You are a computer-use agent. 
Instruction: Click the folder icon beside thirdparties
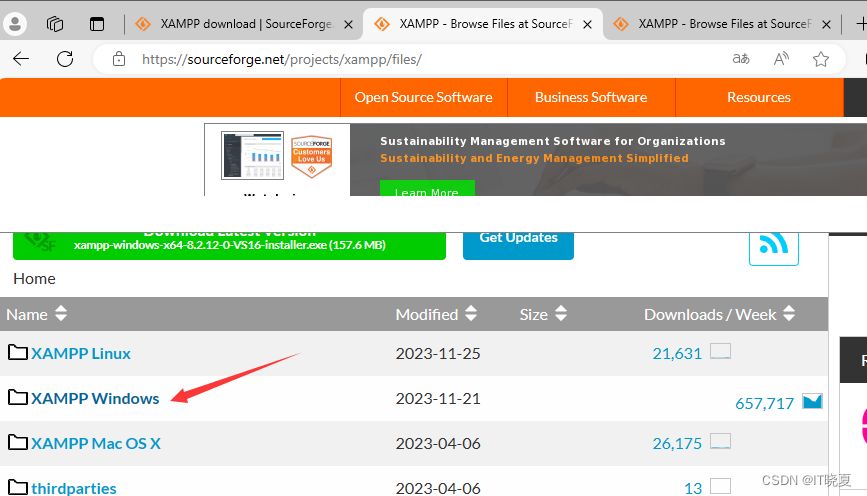[x=18, y=487]
